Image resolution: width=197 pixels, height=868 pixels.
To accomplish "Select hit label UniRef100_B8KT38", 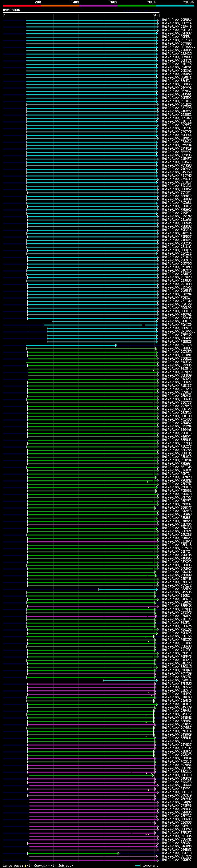I will click(x=177, y=416).
